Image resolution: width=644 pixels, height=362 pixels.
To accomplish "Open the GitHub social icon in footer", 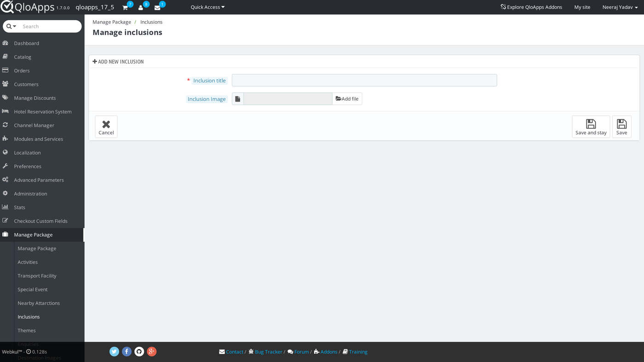I will (x=139, y=351).
